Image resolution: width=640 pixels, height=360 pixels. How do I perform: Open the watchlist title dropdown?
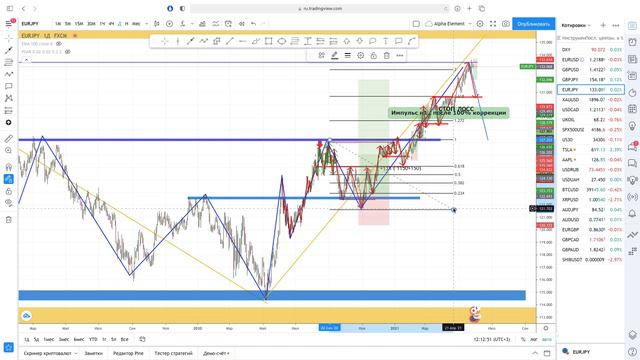tap(576, 25)
